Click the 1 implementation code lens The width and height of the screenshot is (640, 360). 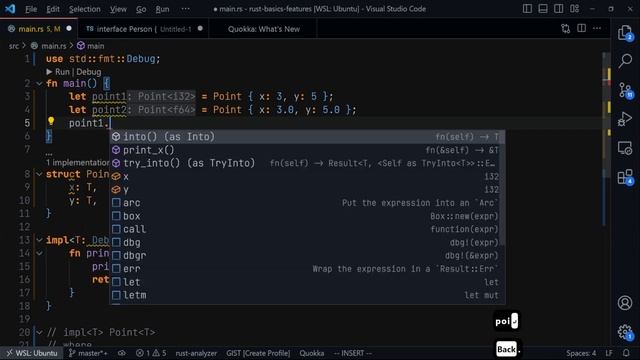click(x=77, y=162)
